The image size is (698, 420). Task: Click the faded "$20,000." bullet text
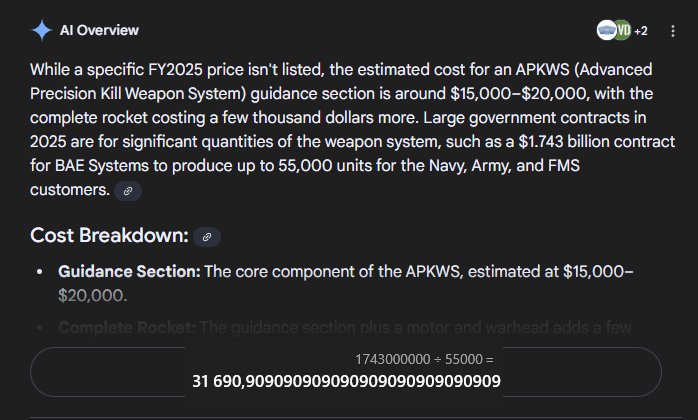click(93, 296)
